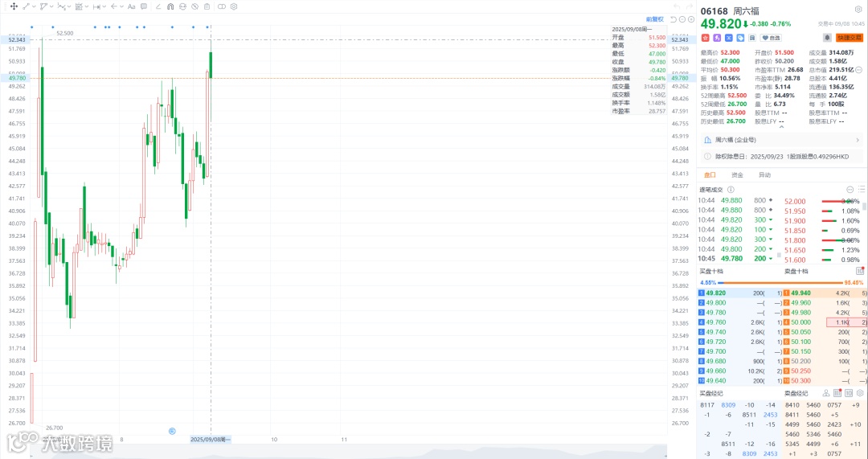Click the undo arrow in toolbar
Screen dimensions: 868x459
tap(677, 6)
